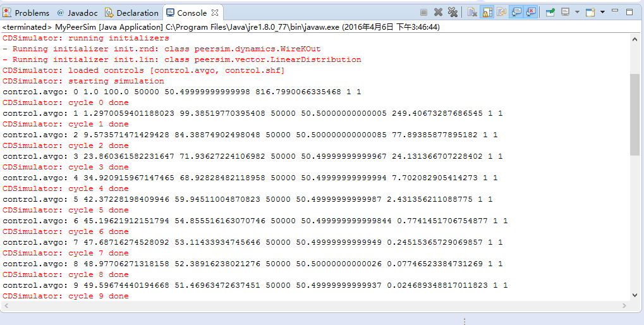This screenshot has width=644, height=325.
Task: Click the init.lin LinearDistribution initializer line
Action: (x=182, y=59)
